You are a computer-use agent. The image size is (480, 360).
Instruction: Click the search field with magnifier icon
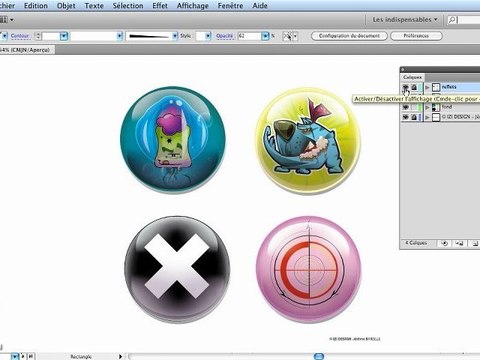pyautogui.click(x=464, y=20)
